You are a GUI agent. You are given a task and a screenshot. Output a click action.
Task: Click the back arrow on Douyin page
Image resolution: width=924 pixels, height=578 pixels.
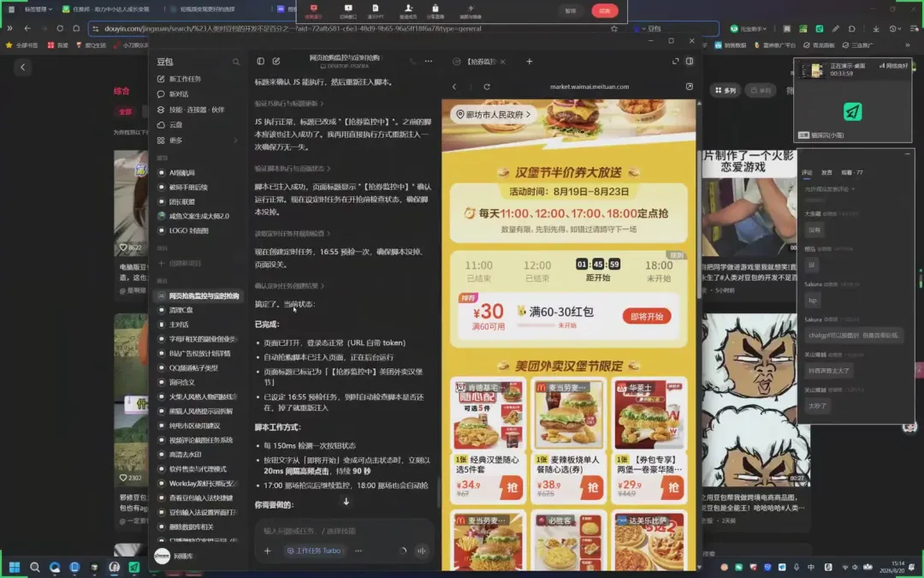point(23,68)
